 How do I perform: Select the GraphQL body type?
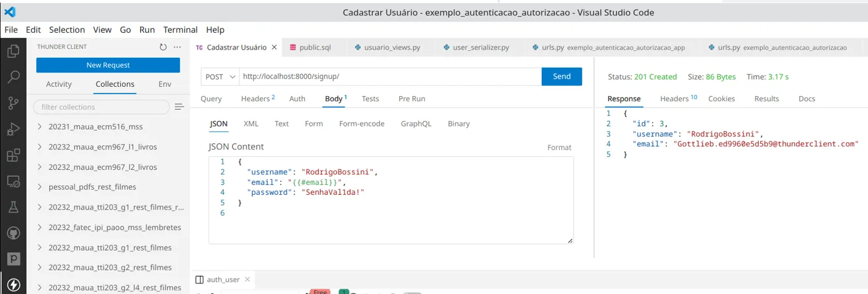[x=416, y=124]
